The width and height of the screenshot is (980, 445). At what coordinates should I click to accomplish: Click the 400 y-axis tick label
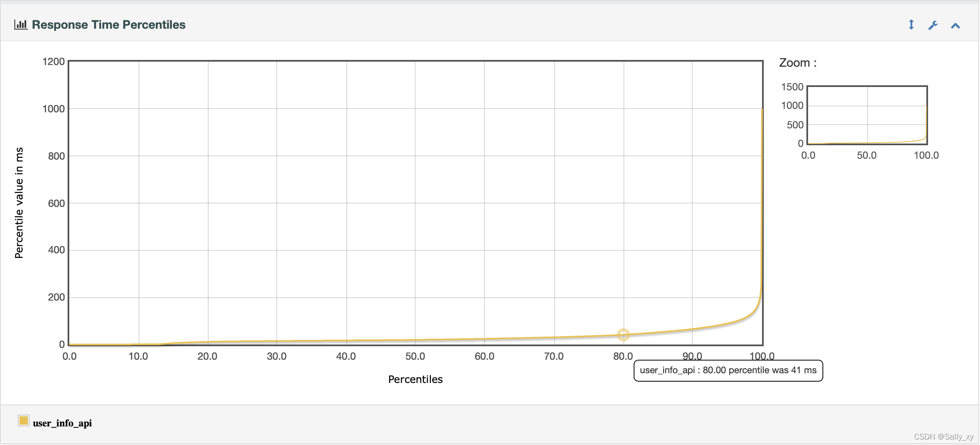[56, 250]
